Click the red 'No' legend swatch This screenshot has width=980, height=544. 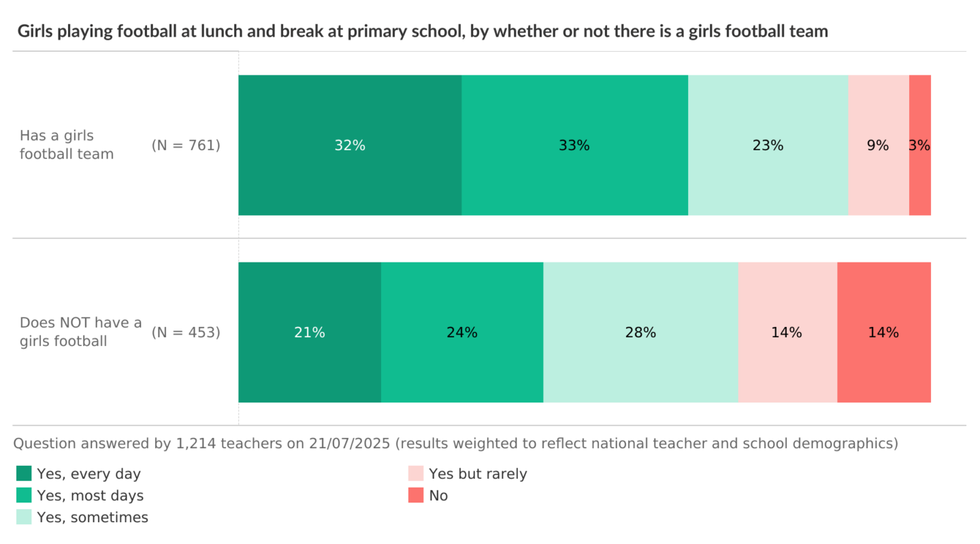point(416,495)
